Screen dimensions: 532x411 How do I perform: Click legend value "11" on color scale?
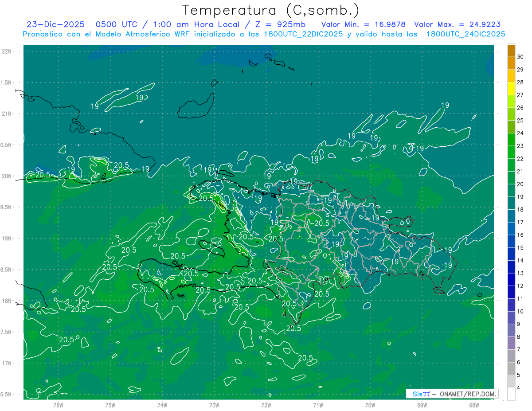point(520,299)
